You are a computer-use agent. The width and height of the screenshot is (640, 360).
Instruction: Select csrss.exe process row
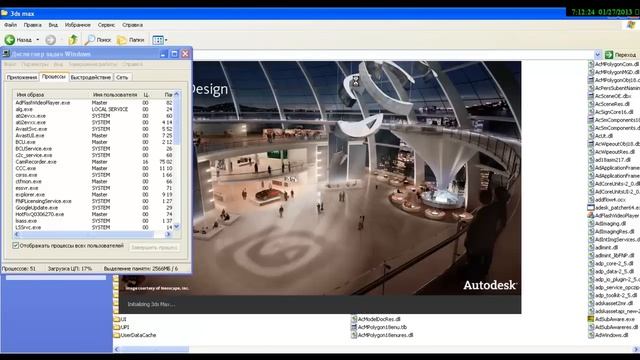coord(93,175)
